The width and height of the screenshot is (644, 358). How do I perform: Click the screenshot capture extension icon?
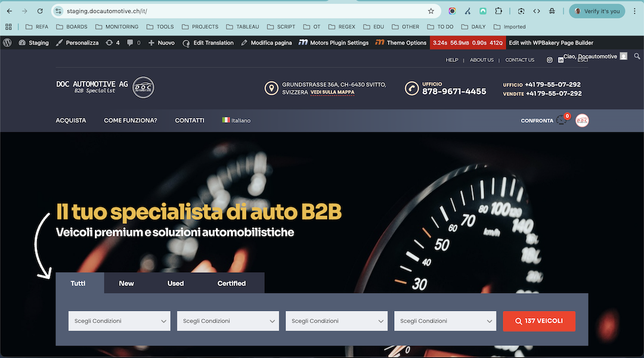(x=521, y=11)
